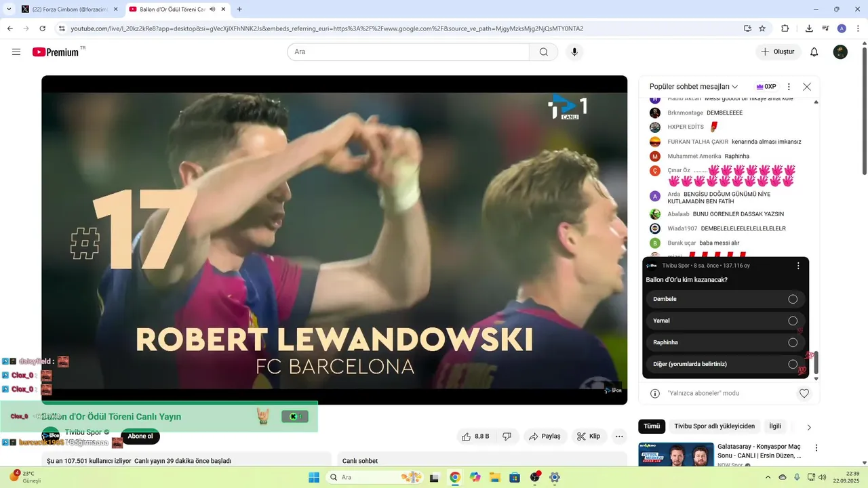The height and width of the screenshot is (488, 868).
Task: Mute the Ballon d'Or tab audio icon
Action: [213, 9]
